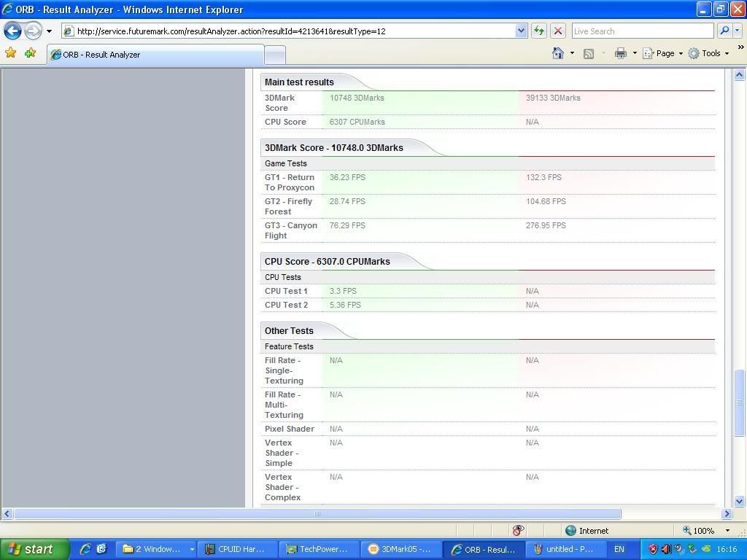Open the Favorites Center star icon
Image resolution: width=747 pixels, height=560 pixels.
click(x=10, y=52)
